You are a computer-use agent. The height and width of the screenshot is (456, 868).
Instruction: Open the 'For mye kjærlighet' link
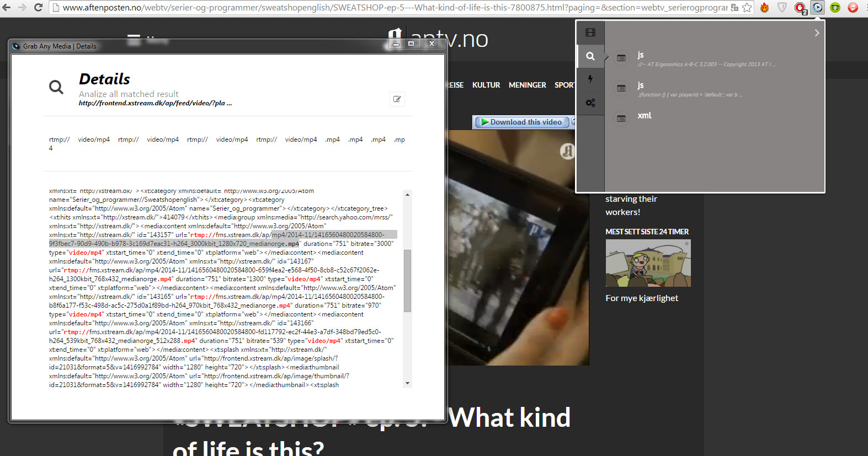(x=642, y=298)
